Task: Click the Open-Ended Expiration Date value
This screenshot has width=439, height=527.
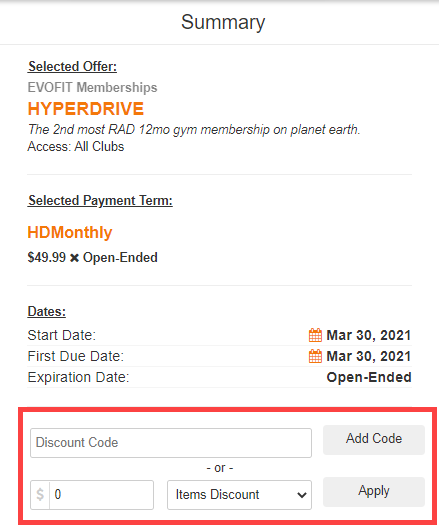Action: coord(369,377)
